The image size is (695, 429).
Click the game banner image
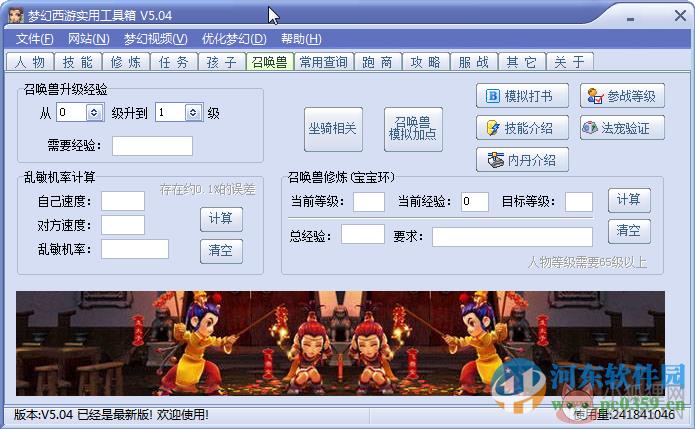(x=340, y=343)
